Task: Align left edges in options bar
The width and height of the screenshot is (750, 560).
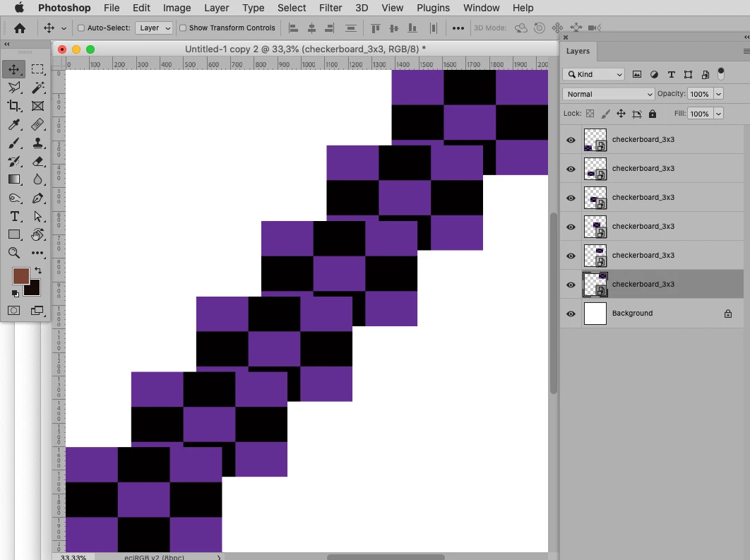Action: click(294, 28)
